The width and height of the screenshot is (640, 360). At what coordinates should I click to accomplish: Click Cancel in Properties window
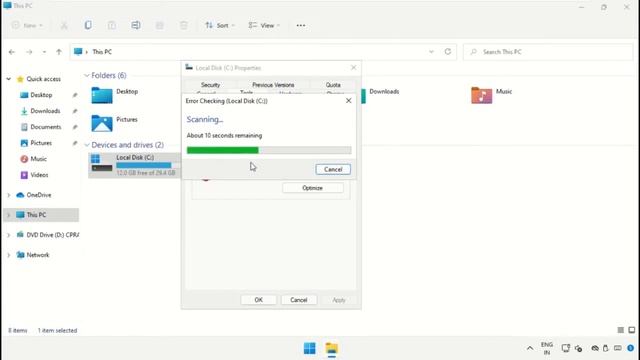pyautogui.click(x=299, y=300)
